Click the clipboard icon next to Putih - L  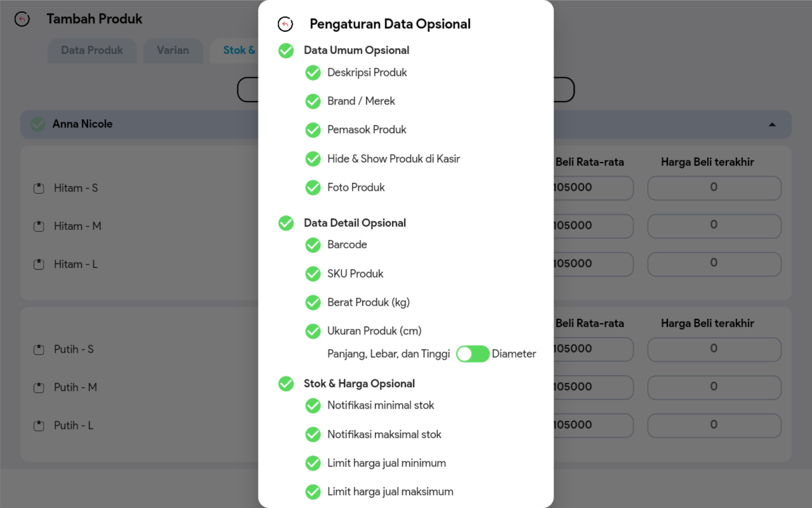39,426
